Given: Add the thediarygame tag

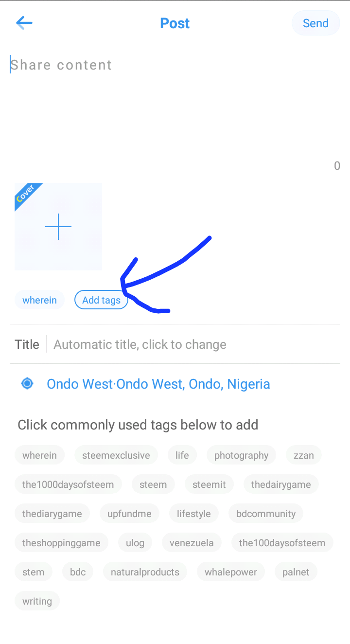Looking at the screenshot, I should coord(52,514).
